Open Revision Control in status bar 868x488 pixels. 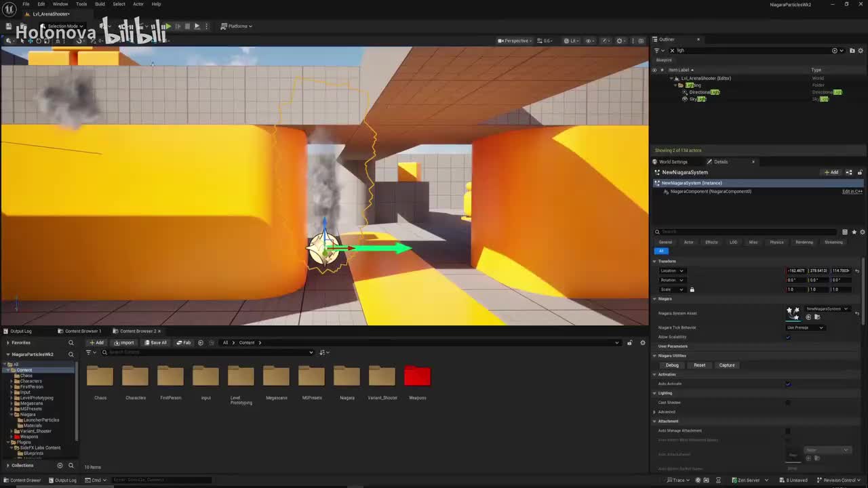(x=840, y=481)
